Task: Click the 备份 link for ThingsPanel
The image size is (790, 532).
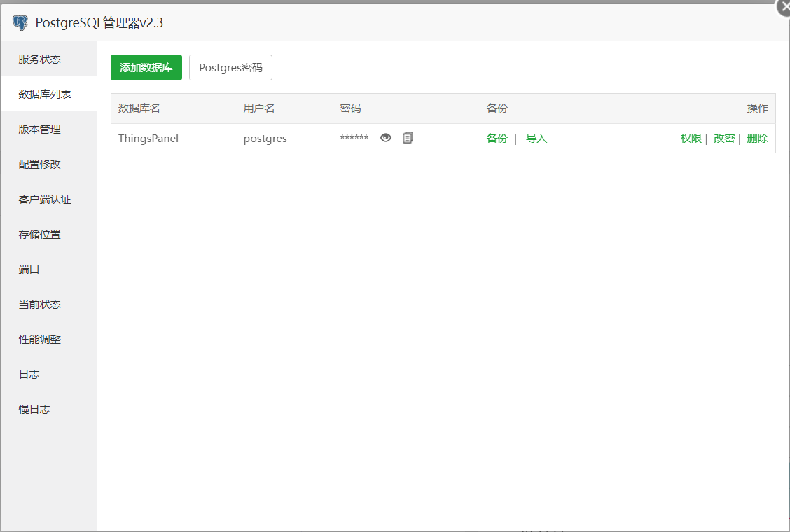Action: (x=497, y=138)
